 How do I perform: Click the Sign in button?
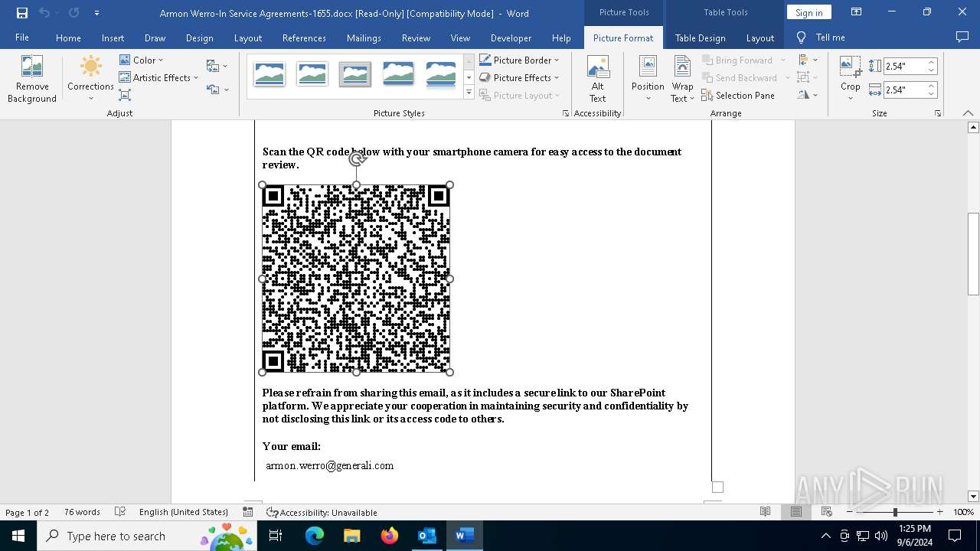[x=808, y=12]
